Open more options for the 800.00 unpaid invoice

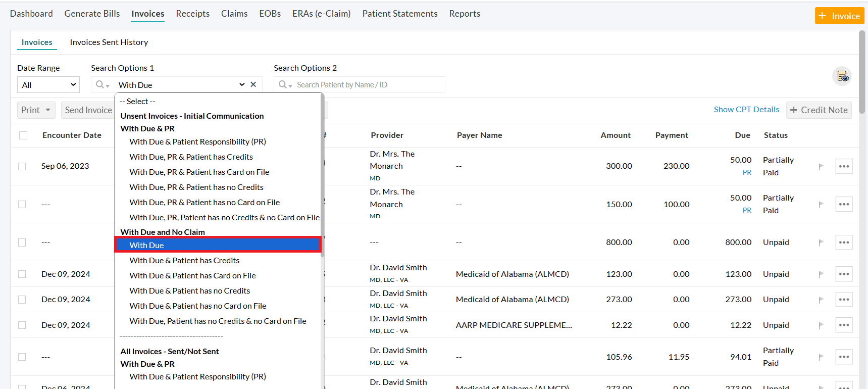[x=844, y=242]
